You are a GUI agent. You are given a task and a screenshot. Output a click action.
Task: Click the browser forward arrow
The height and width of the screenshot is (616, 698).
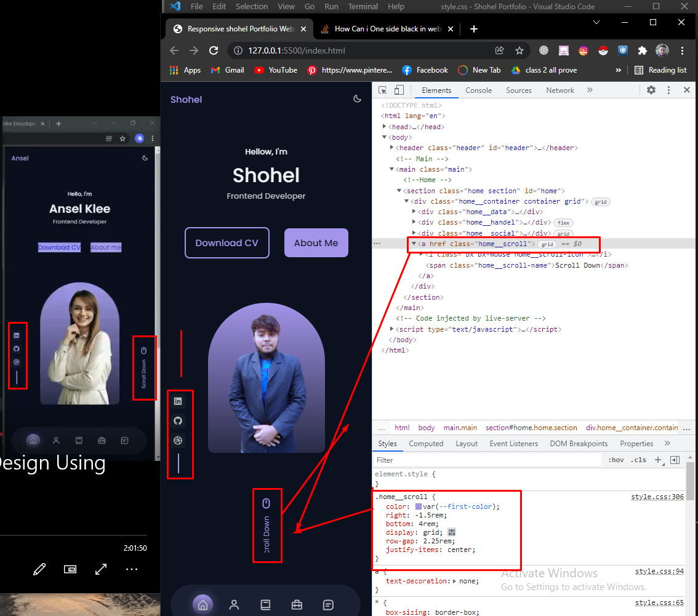[194, 50]
